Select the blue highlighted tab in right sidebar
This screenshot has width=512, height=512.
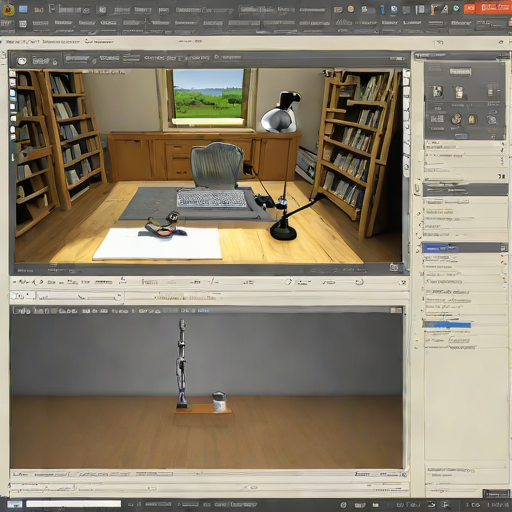pos(441,248)
